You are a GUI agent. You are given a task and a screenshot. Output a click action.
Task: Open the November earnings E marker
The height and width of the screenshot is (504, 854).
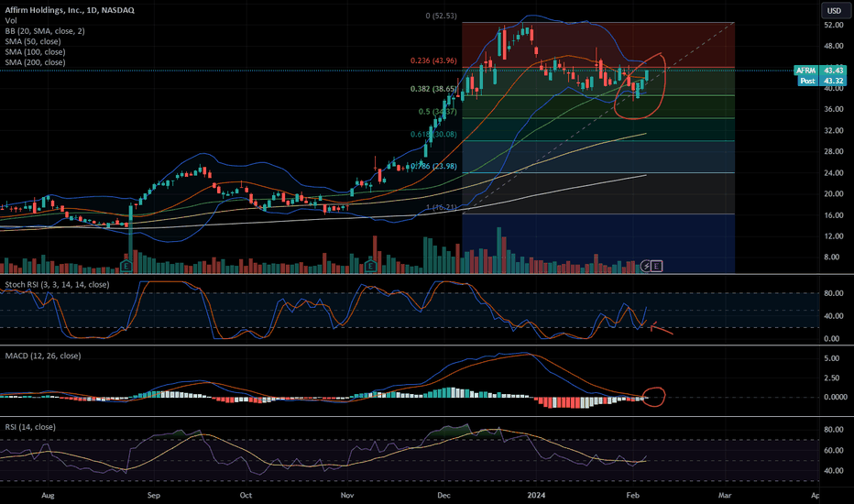[371, 266]
